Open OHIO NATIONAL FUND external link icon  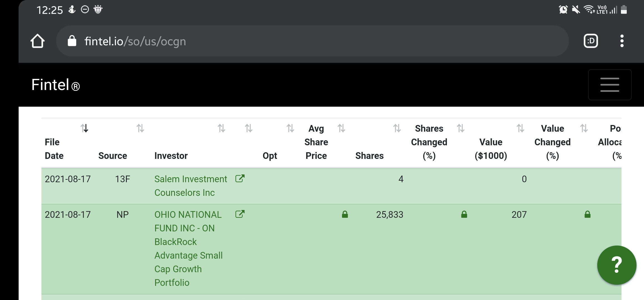(x=240, y=214)
